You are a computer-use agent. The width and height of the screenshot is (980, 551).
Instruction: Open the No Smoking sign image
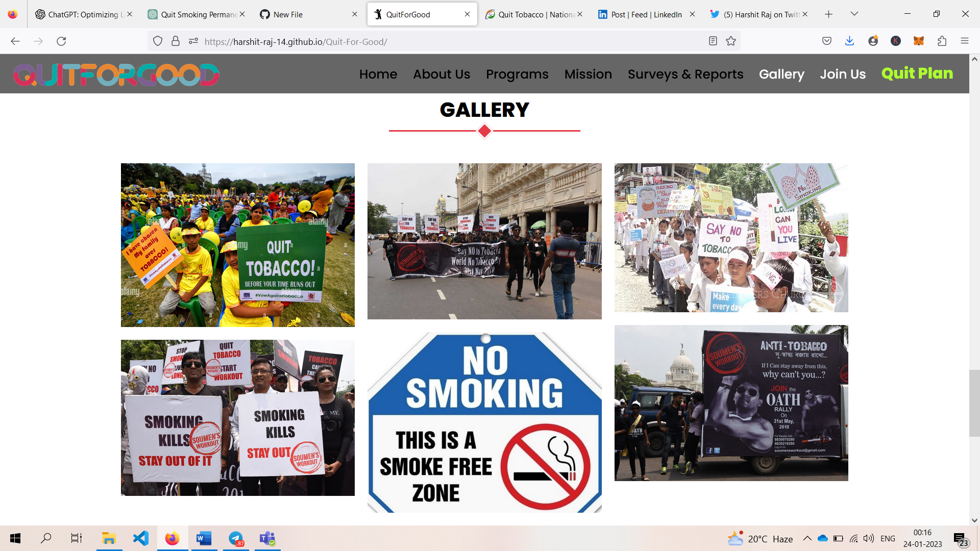coord(484,422)
